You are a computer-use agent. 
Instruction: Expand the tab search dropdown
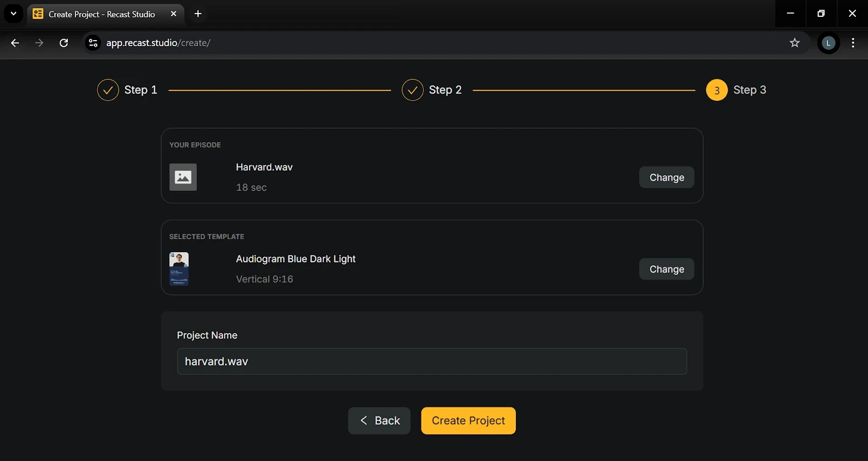[14, 14]
